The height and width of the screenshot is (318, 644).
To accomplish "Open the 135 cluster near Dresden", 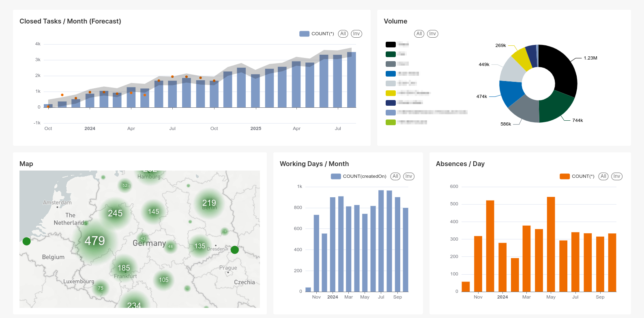I will [200, 246].
